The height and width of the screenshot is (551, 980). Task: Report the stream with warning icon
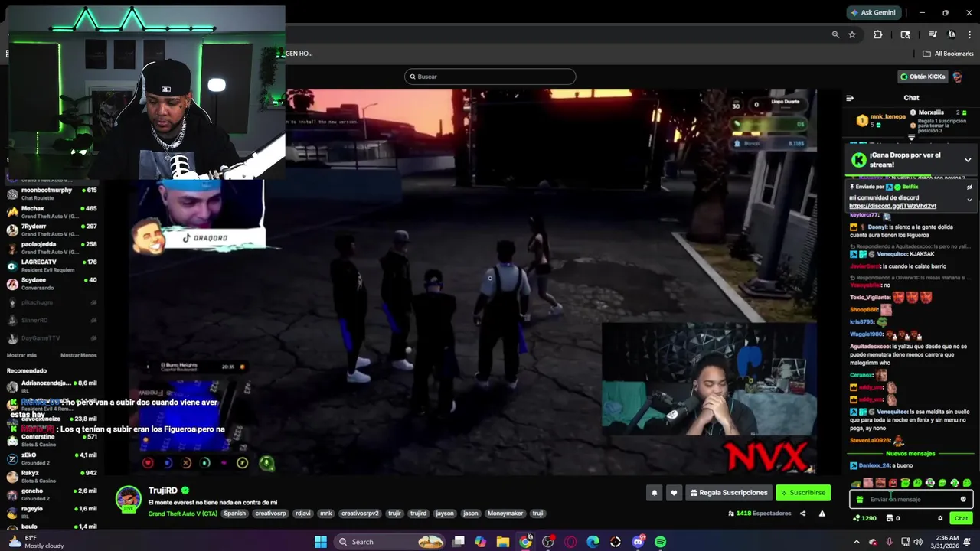coord(822,514)
